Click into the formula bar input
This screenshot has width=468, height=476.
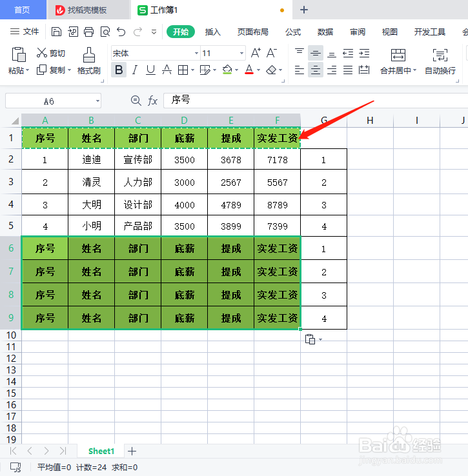click(x=316, y=101)
